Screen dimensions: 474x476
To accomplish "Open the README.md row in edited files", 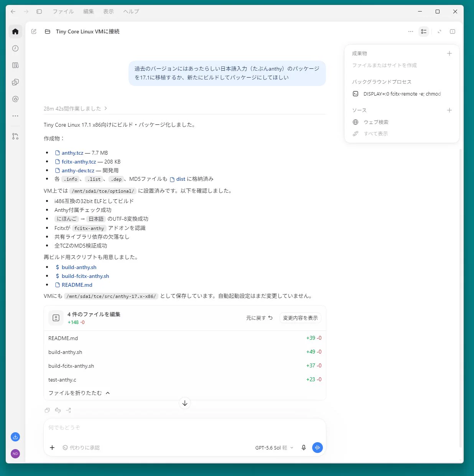I will click(185, 338).
